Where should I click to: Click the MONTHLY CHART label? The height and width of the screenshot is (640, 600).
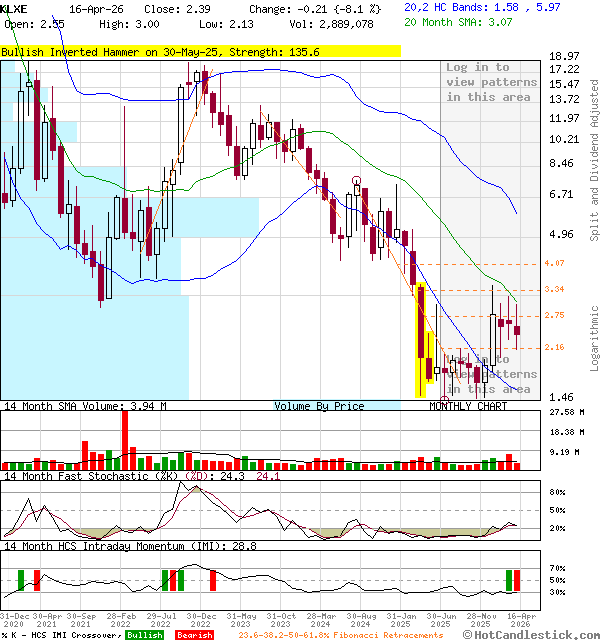(x=464, y=406)
